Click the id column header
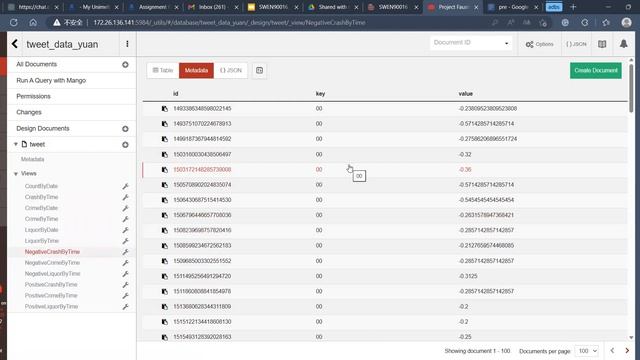This screenshot has height=360, width=640. coord(176,94)
